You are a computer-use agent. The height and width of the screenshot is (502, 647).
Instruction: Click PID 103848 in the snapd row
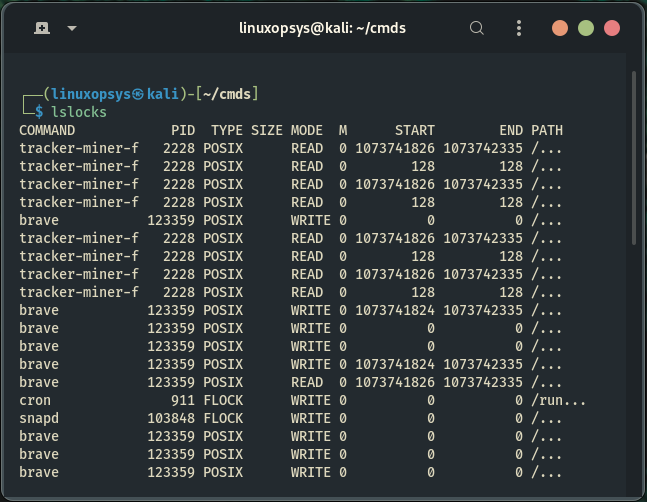(171, 418)
